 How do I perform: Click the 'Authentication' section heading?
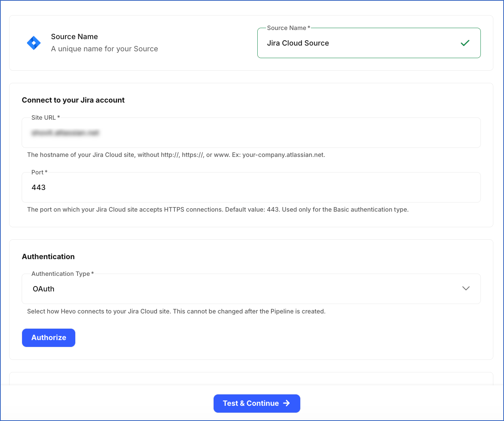pyautogui.click(x=48, y=256)
